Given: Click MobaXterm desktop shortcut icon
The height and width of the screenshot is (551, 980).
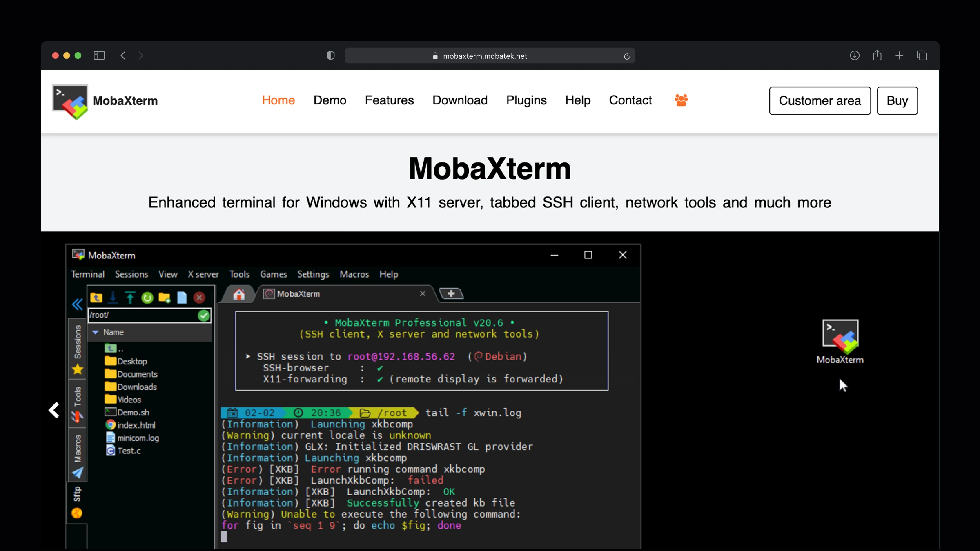Looking at the screenshot, I should tap(840, 342).
